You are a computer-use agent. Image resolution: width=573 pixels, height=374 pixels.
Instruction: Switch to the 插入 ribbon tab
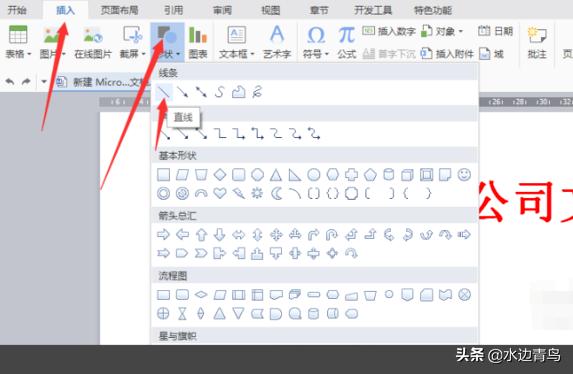tap(65, 10)
